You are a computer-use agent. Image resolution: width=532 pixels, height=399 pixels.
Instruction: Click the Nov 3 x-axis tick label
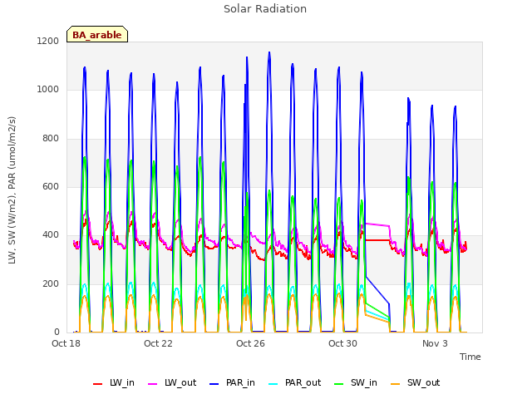pyautogui.click(x=435, y=343)
